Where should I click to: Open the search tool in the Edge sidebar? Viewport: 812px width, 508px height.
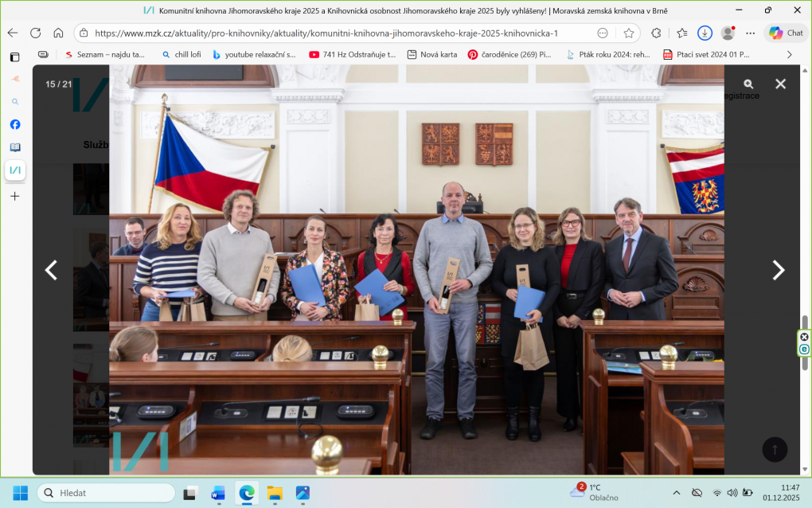(14, 101)
